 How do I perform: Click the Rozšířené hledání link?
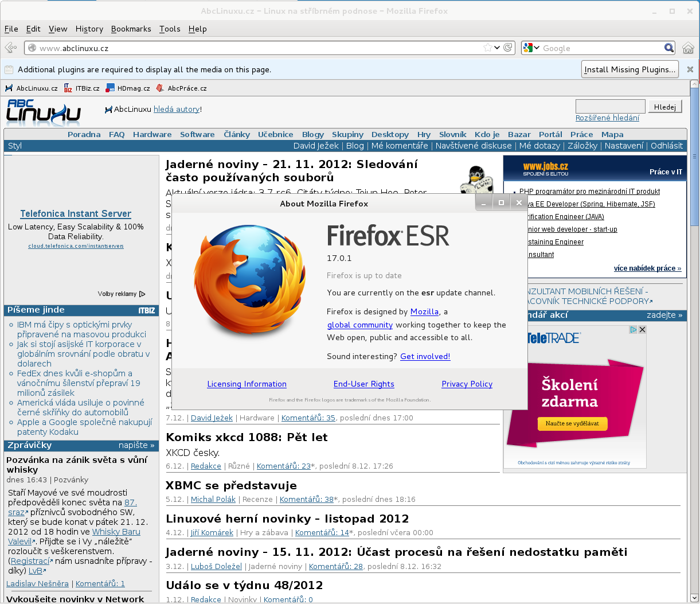(607, 118)
